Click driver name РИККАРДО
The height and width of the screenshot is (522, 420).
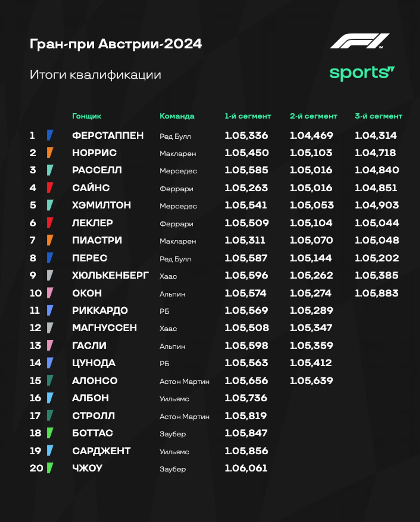point(100,310)
